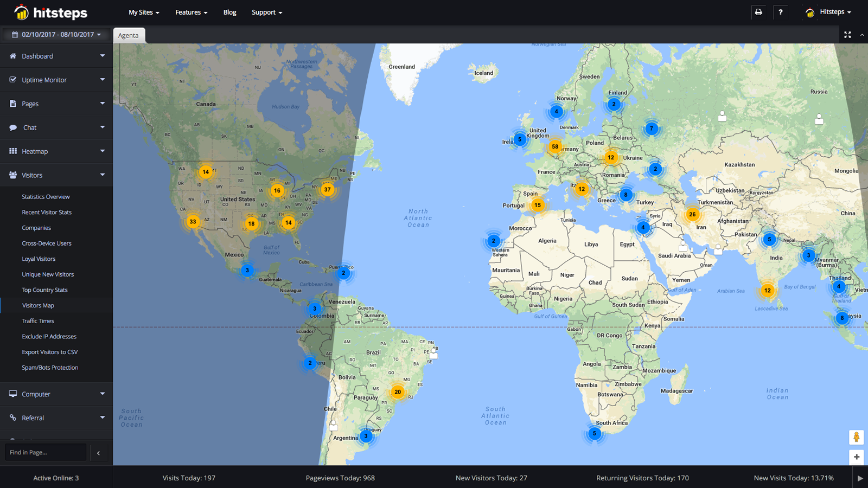Switch to the Agenta tab

click(129, 35)
